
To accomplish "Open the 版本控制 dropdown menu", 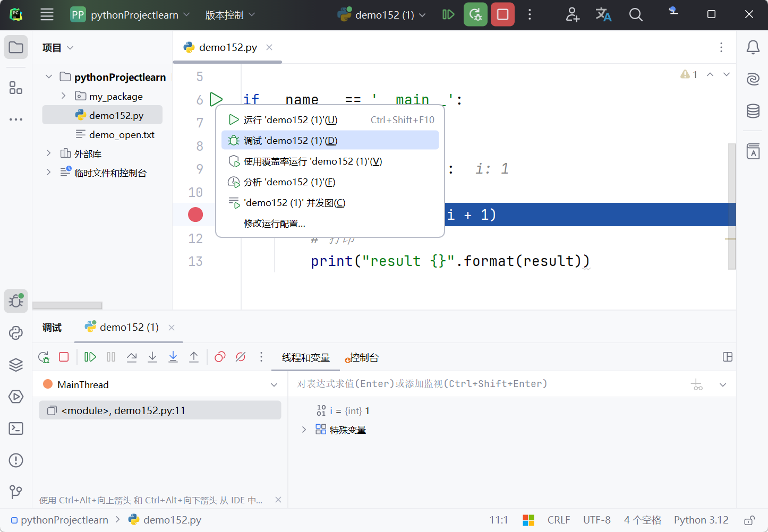I will 230,15.
